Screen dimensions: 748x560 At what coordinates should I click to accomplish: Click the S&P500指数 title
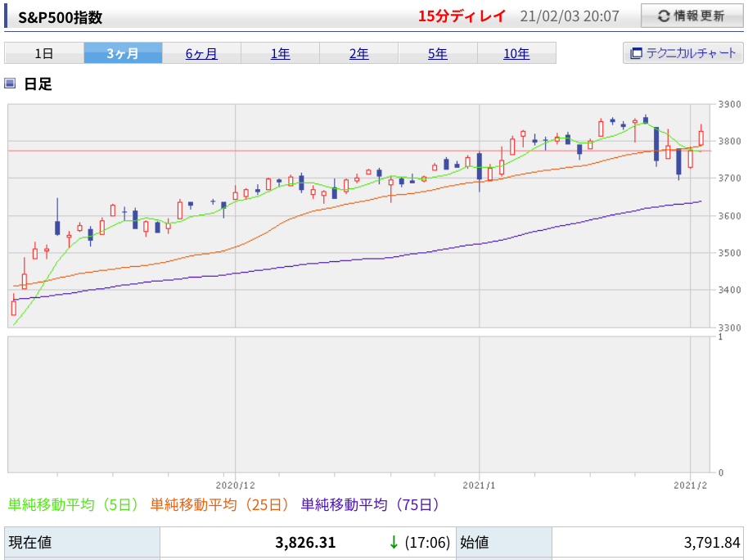[60, 17]
